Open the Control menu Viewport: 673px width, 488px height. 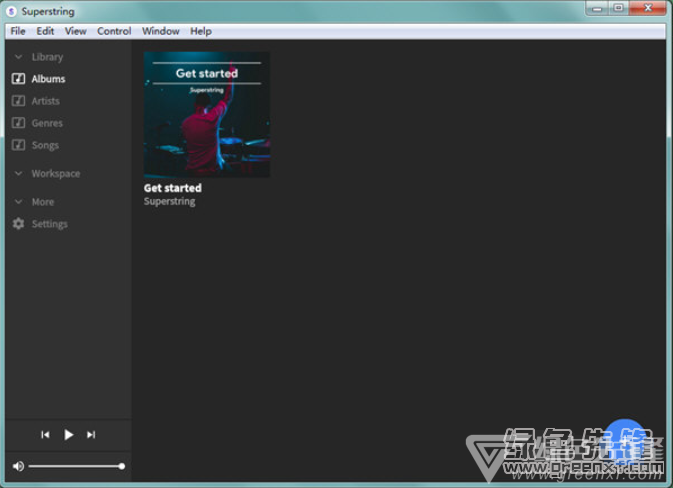coord(114,31)
